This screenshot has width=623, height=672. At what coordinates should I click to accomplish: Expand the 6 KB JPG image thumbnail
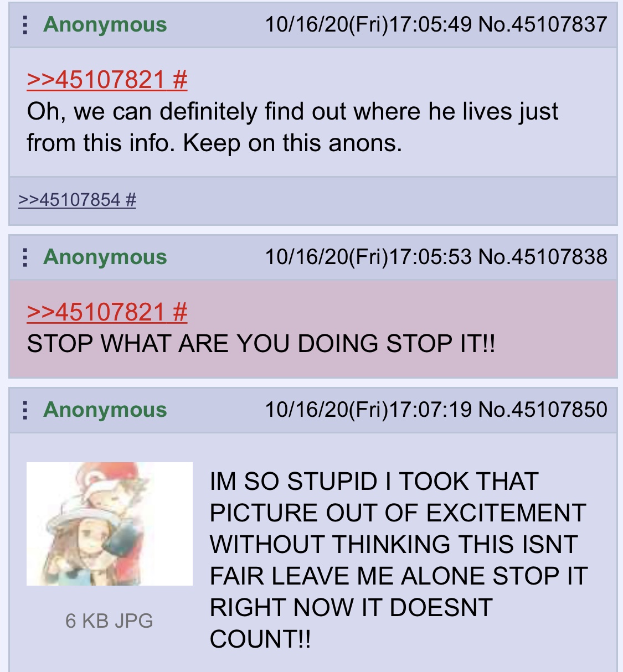point(110,524)
